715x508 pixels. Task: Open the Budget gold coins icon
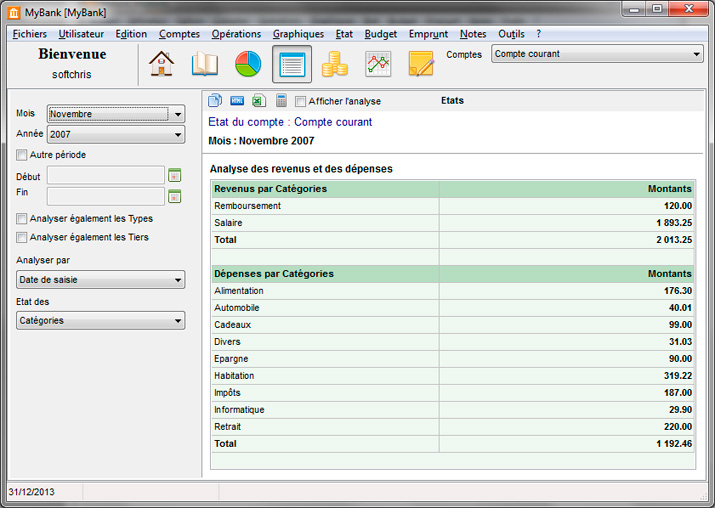(335, 64)
